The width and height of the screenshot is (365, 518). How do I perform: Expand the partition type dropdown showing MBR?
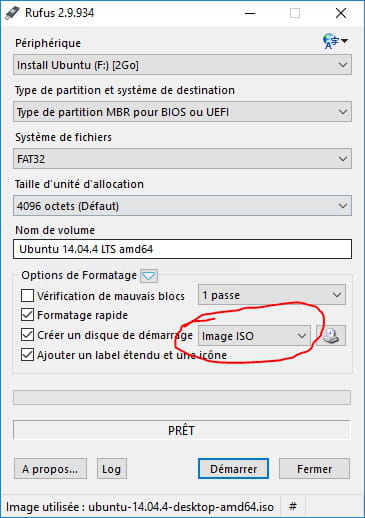pyautogui.click(x=182, y=112)
